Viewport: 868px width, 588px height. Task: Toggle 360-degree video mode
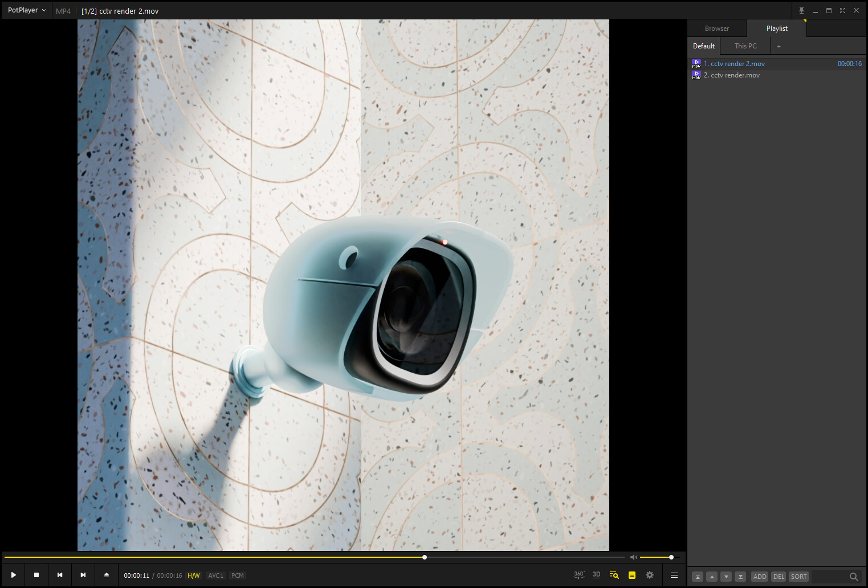click(579, 575)
